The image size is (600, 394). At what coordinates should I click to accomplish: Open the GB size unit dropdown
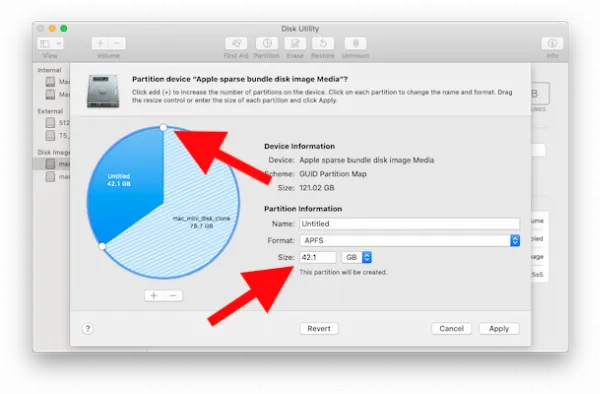coord(357,257)
